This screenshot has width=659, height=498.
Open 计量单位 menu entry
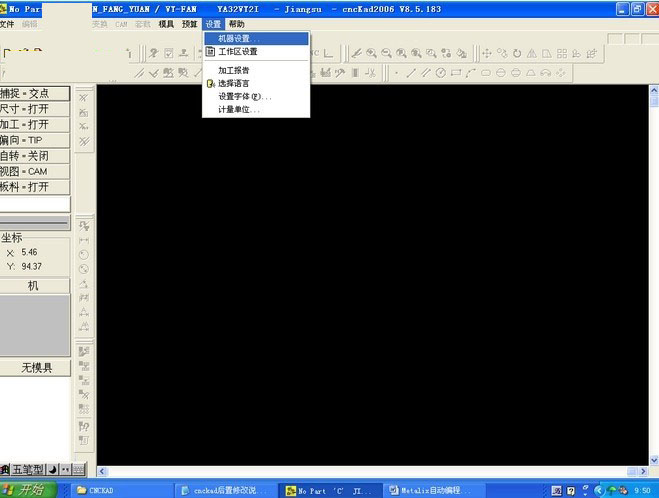pyautogui.click(x=256, y=110)
